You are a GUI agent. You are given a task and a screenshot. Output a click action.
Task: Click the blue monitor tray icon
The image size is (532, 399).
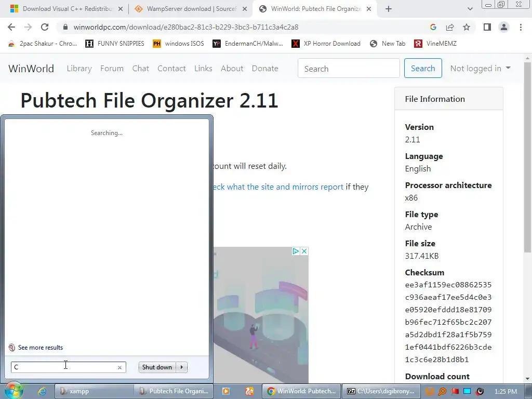[x=467, y=392]
